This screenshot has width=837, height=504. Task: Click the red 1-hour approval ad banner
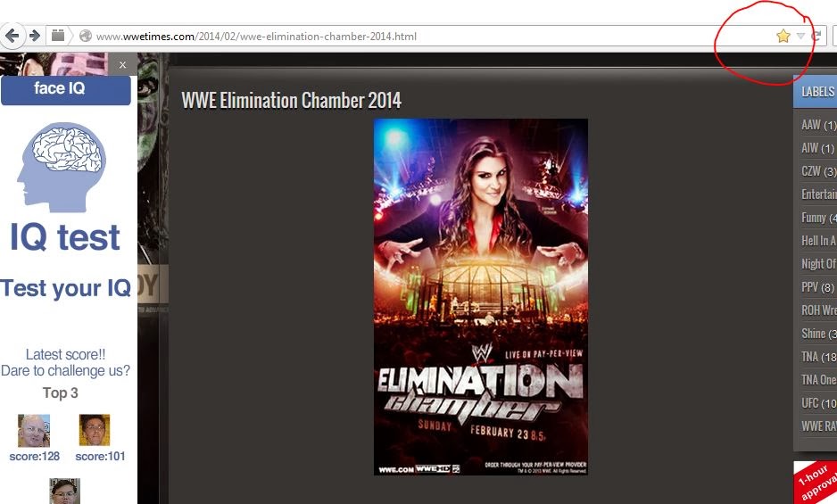click(815, 483)
